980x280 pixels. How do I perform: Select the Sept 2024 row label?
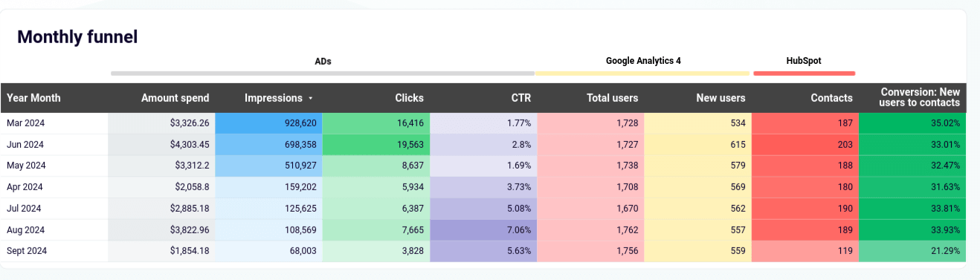click(x=27, y=251)
